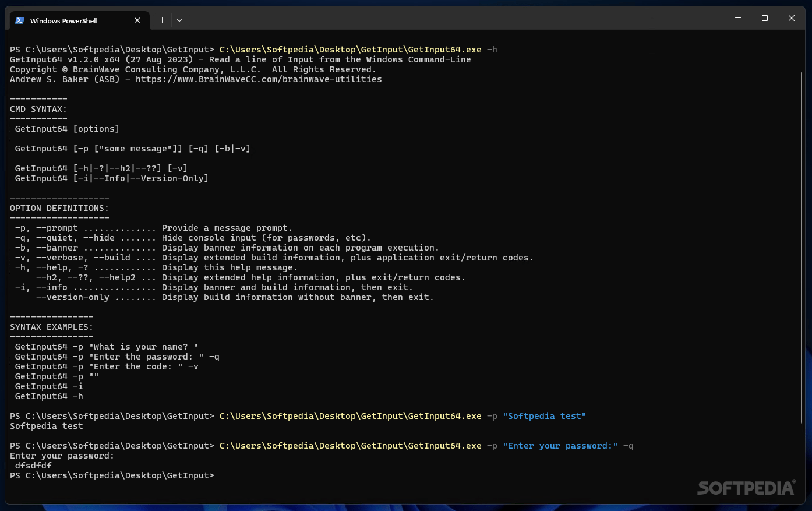Expand the new-tab profiles dropdown arrow
The image size is (812, 511).
pos(179,20)
